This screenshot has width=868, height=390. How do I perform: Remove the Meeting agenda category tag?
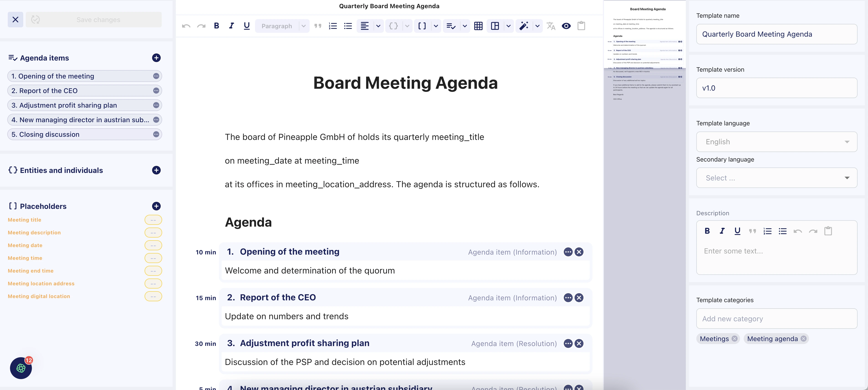point(804,339)
